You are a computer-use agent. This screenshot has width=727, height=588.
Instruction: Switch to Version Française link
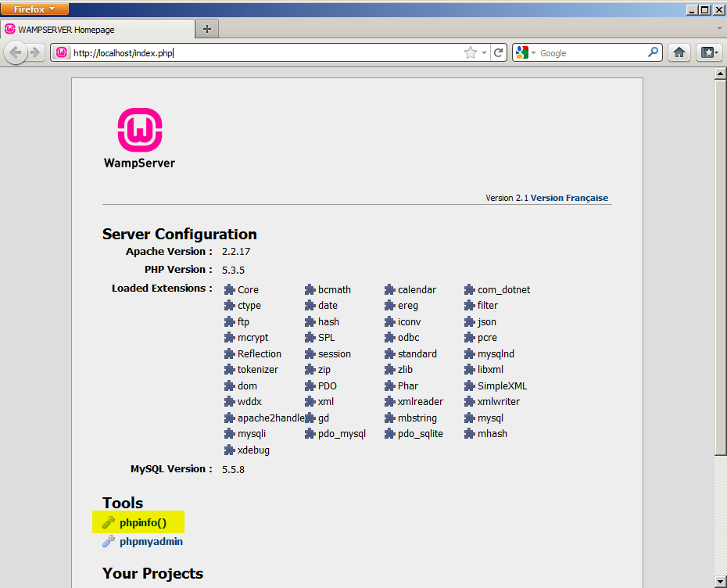point(569,198)
